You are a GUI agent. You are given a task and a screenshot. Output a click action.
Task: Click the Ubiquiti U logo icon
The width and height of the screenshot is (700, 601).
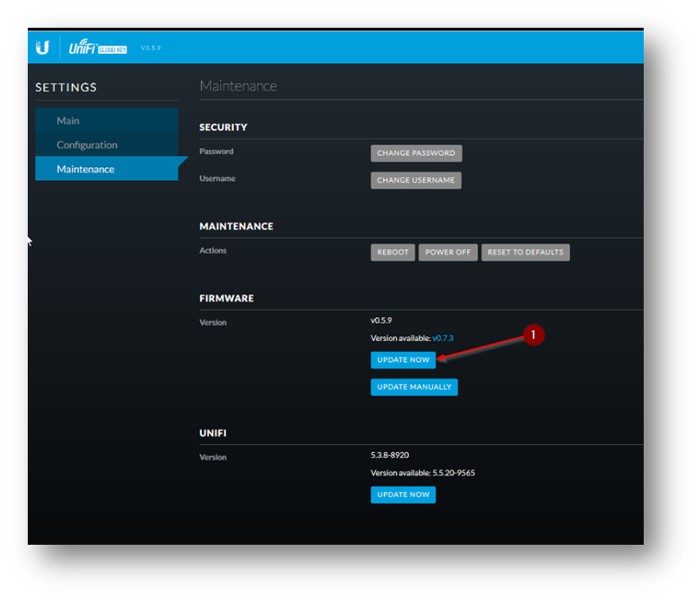[x=42, y=48]
